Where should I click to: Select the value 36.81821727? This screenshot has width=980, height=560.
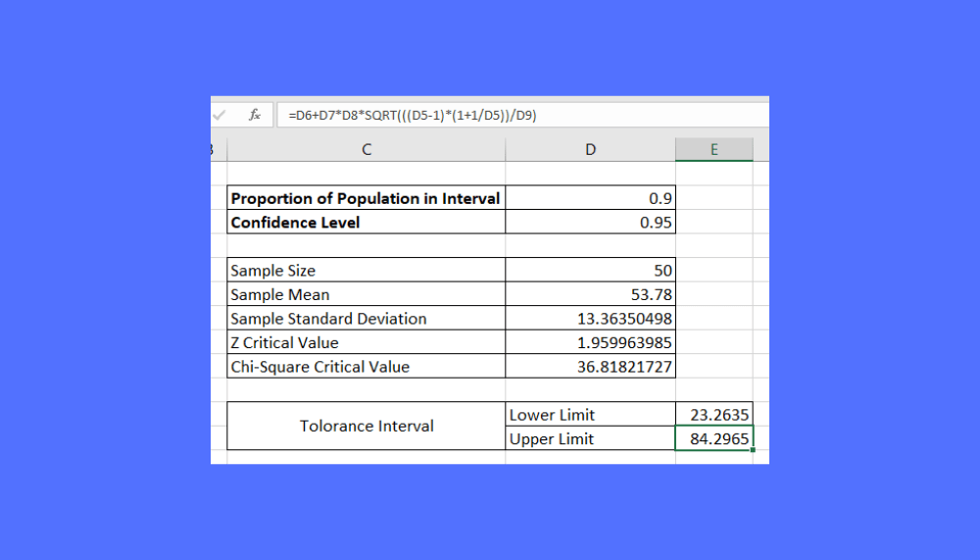[590, 367]
